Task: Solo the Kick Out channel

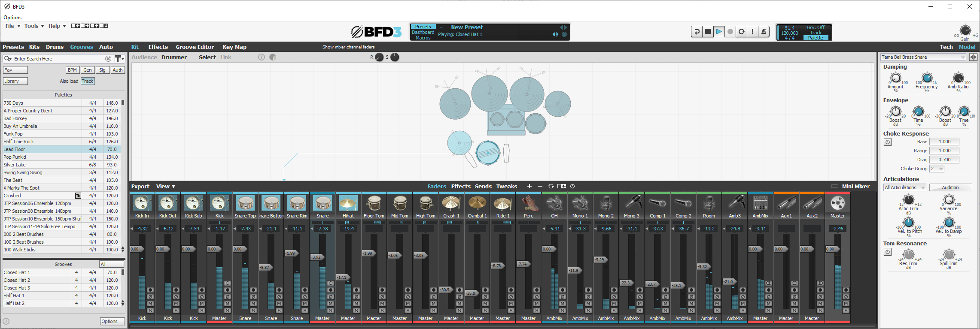Action: 176,311
